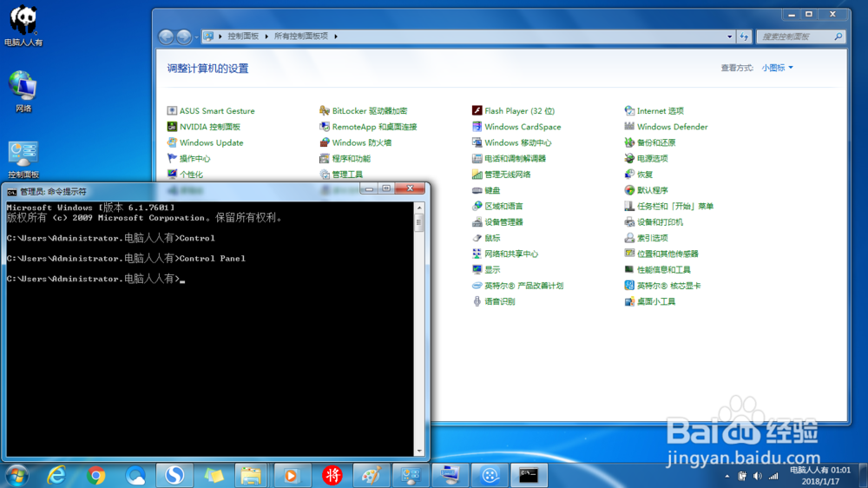This screenshot has height=488, width=868.
Task: Click volume speaker tray icon
Action: pyautogui.click(x=758, y=476)
